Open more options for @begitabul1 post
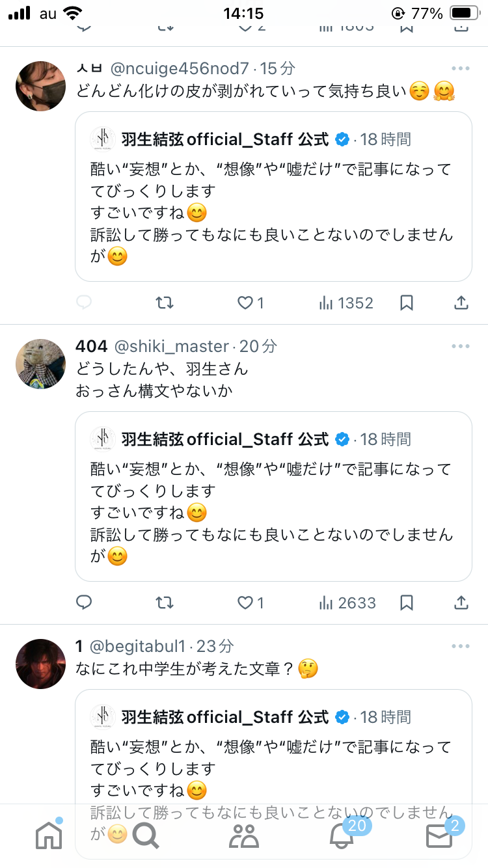The image size is (488, 868). coord(460,646)
